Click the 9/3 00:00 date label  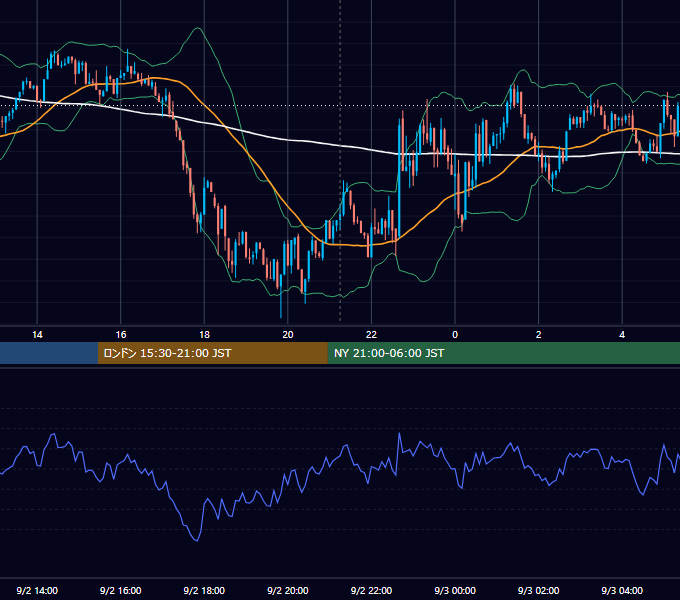pos(455,590)
